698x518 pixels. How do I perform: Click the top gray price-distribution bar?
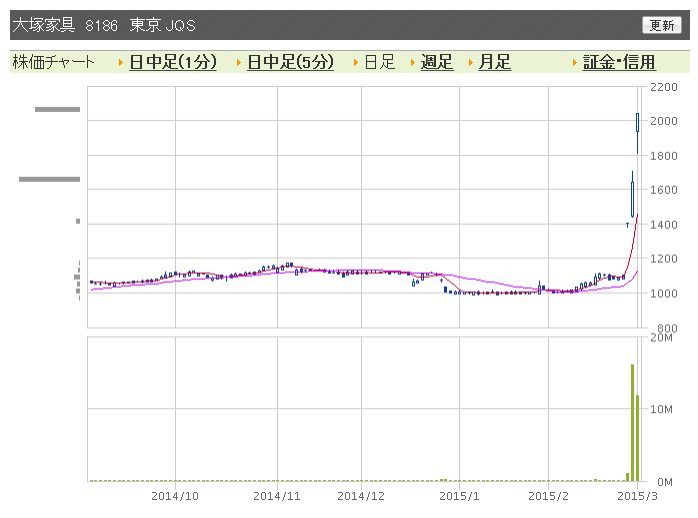[57, 109]
